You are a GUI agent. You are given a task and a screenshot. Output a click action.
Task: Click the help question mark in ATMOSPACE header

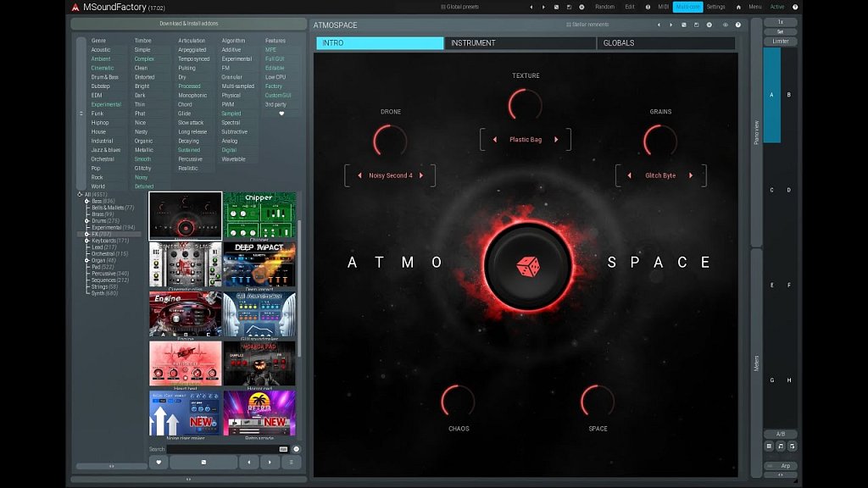(x=737, y=25)
